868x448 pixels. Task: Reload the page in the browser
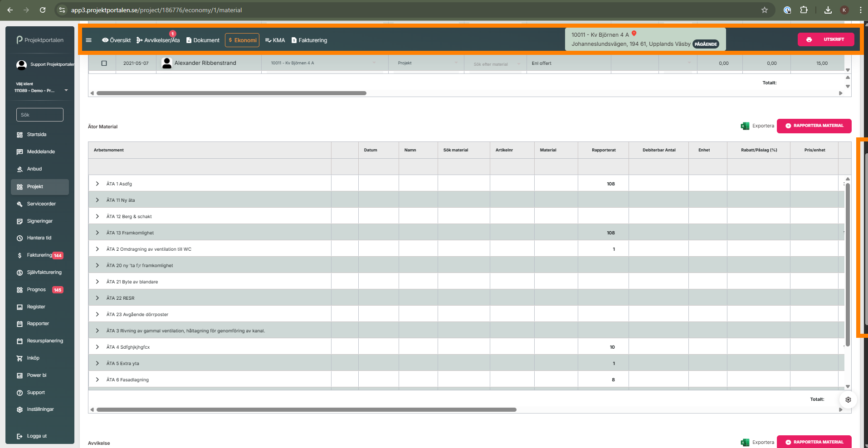click(43, 10)
